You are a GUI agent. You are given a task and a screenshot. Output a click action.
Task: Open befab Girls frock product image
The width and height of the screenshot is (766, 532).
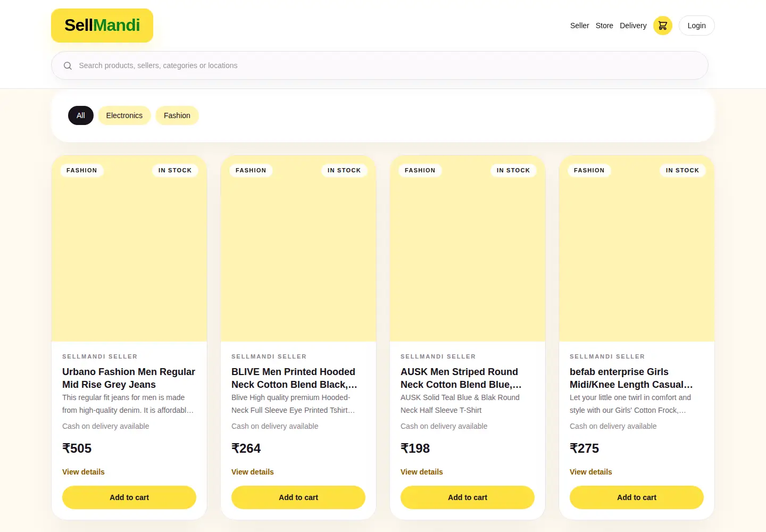637,248
